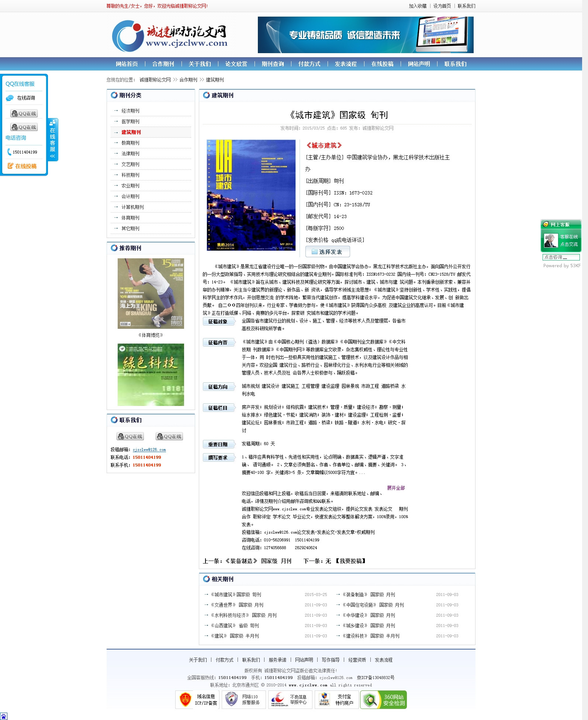Select 经济期刊 category

[130, 111]
